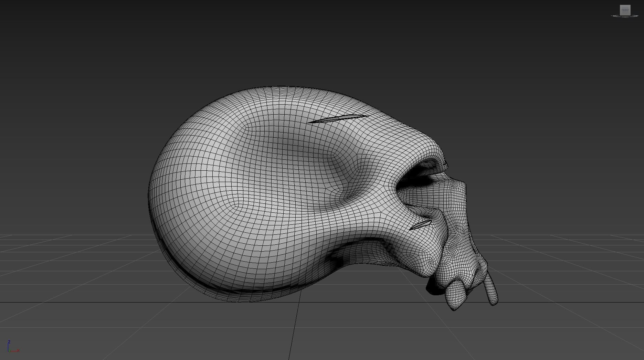This screenshot has height=360, width=644.
Task: Click the FRONT face of the ViewCube
Action: (x=625, y=10)
